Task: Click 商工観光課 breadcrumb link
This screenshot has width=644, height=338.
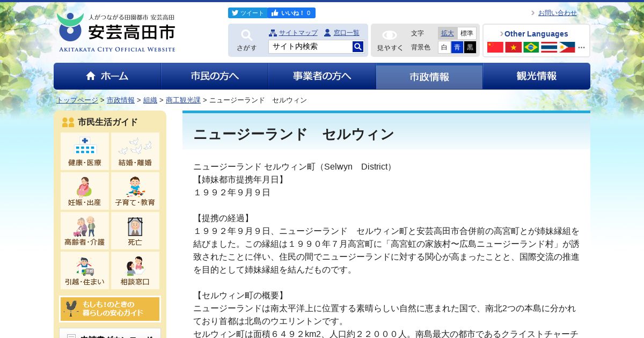Action: (x=183, y=100)
